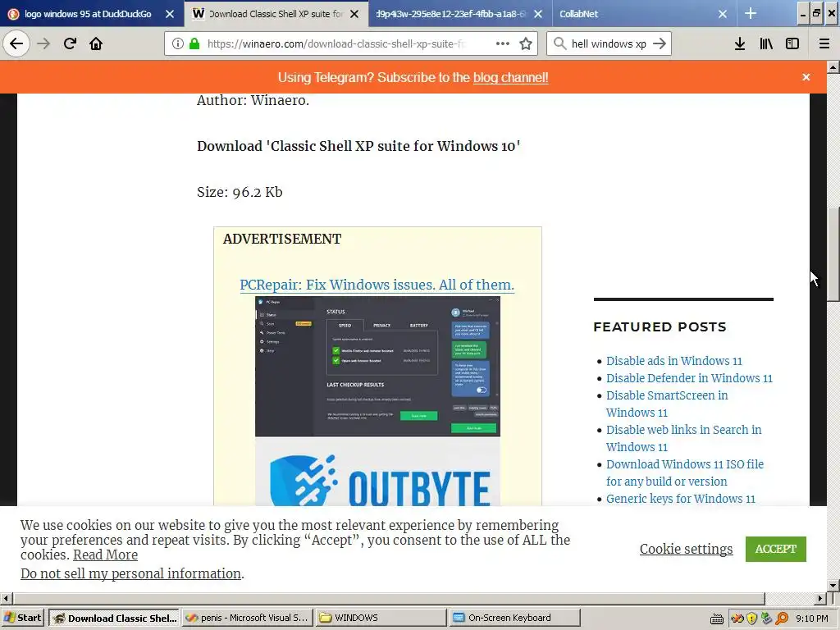840x630 pixels.
Task: Open Disable Defender in Windows 11 post
Action: (689, 378)
